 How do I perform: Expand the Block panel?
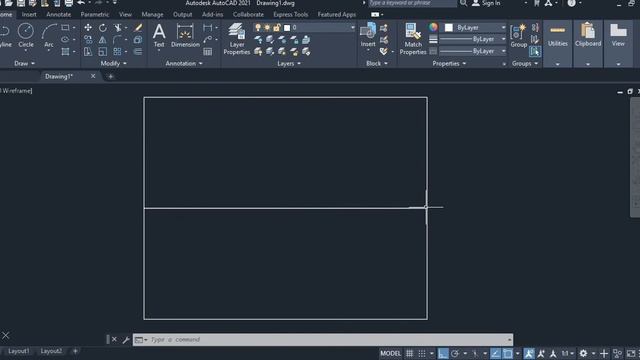click(376, 63)
